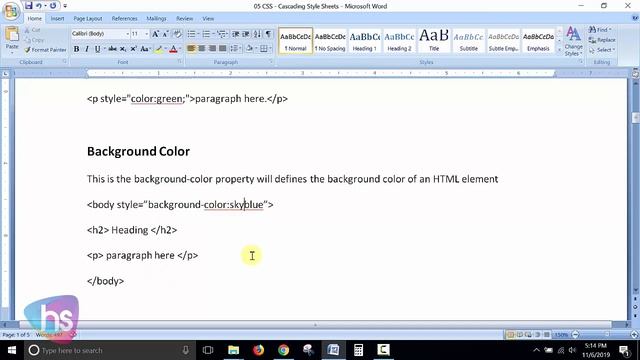This screenshot has height=360, width=640.
Task: Apply yellow text highlight color
Action: pyautogui.click(x=158, y=49)
